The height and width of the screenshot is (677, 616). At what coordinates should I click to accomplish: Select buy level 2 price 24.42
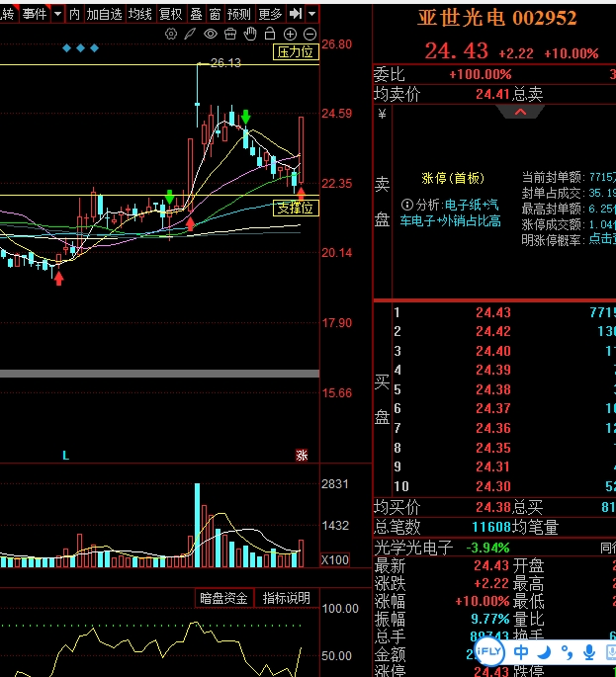(492, 331)
